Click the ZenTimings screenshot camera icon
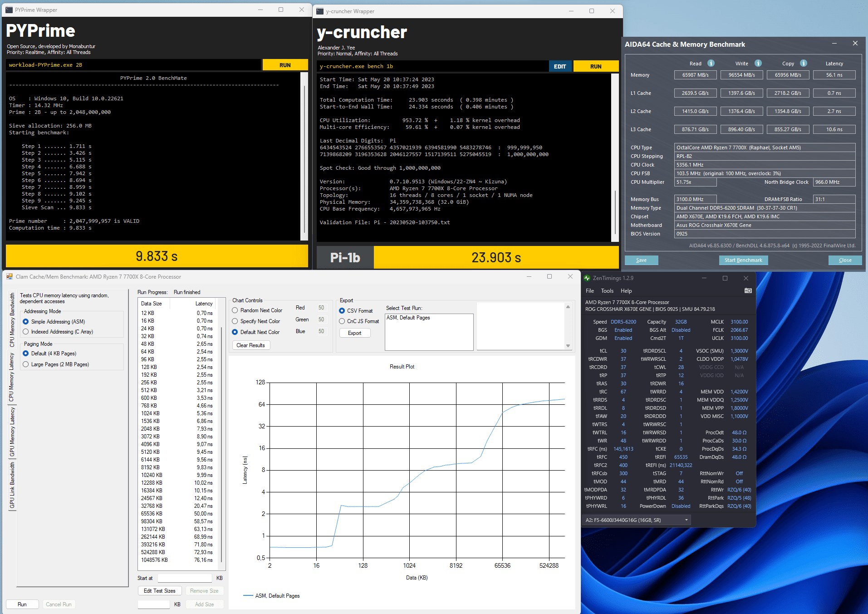 (x=748, y=290)
